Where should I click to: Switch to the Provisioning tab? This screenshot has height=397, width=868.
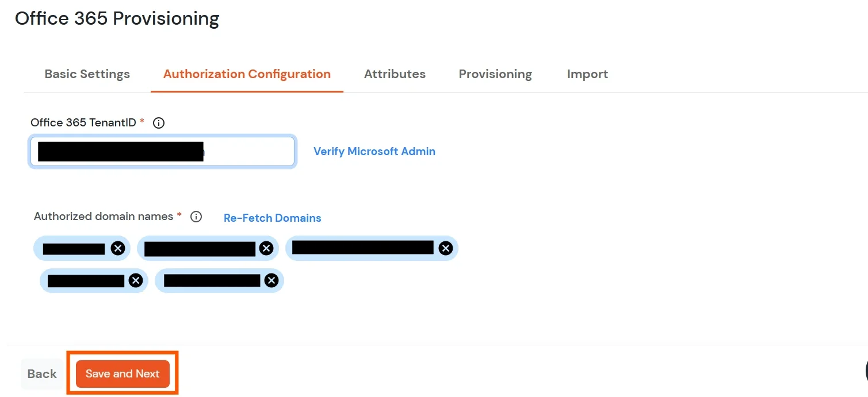(x=495, y=74)
